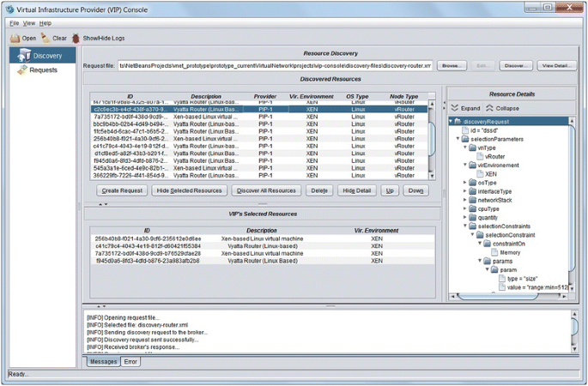Viewport: 588px width, 386px height.
Task: Click the Clear broom icon
Action: (45, 39)
